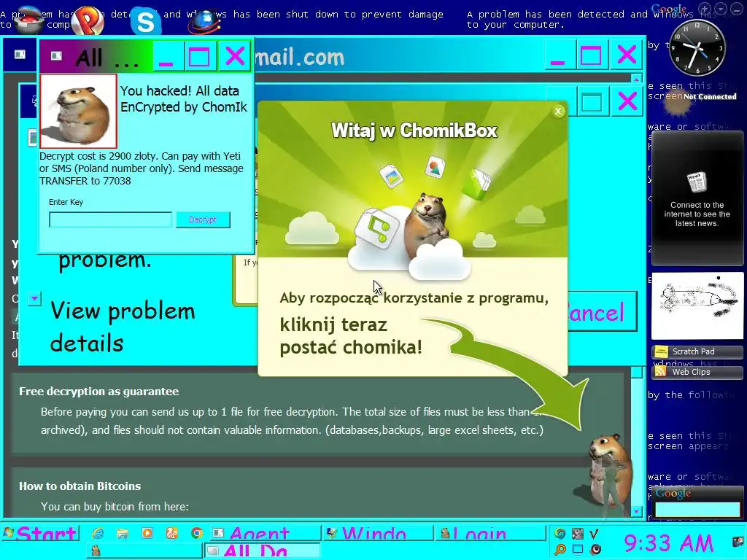Click the hamster mascot in ChomikBox banner
The image size is (747, 560).
point(426,224)
